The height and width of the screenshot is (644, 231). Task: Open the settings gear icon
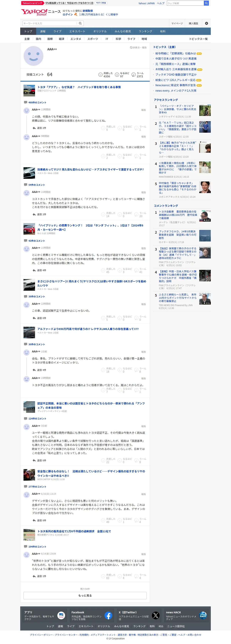pyautogui.click(x=206, y=23)
